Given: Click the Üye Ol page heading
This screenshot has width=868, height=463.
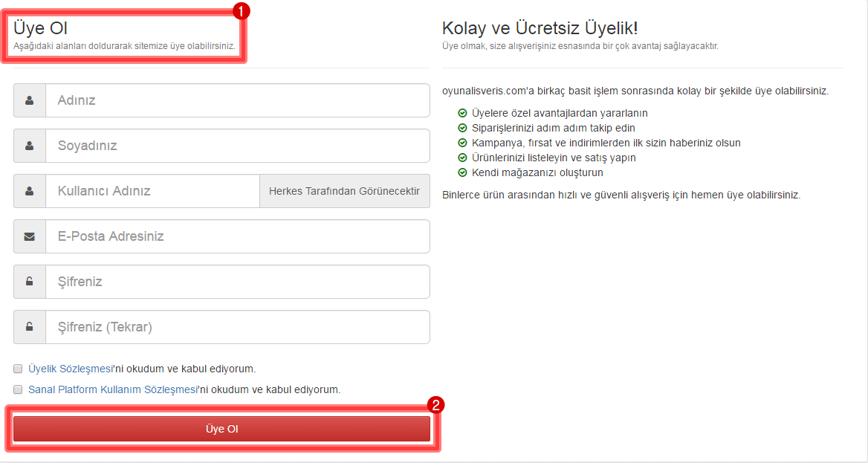Looking at the screenshot, I should point(40,28).
